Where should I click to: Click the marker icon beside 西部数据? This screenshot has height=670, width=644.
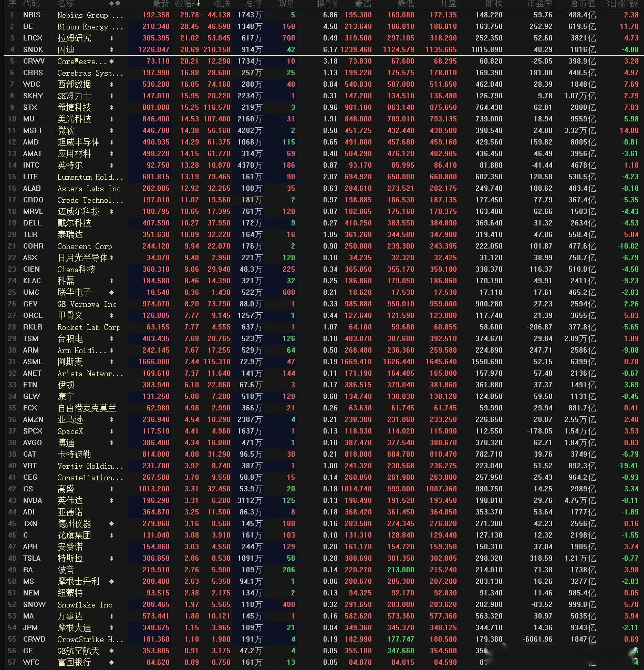[111, 85]
